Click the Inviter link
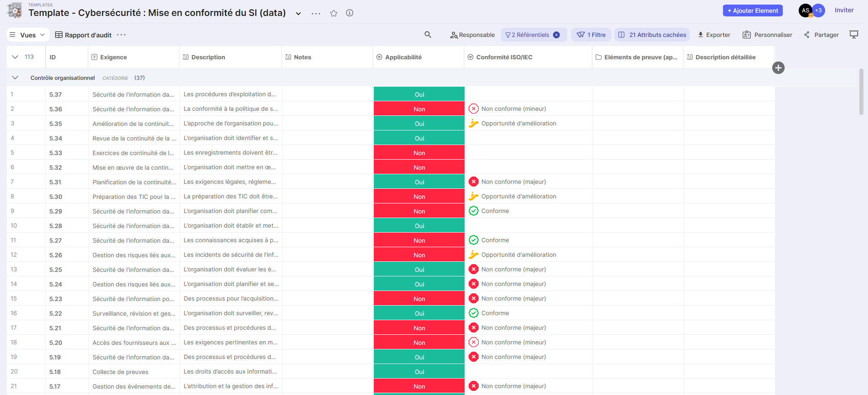This screenshot has height=395, width=868. point(844,10)
